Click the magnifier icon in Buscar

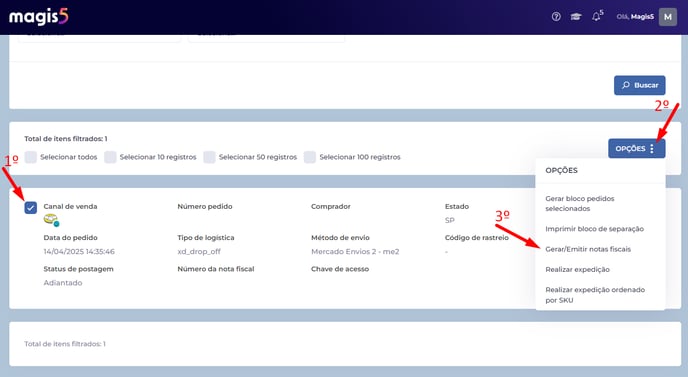[x=626, y=85]
